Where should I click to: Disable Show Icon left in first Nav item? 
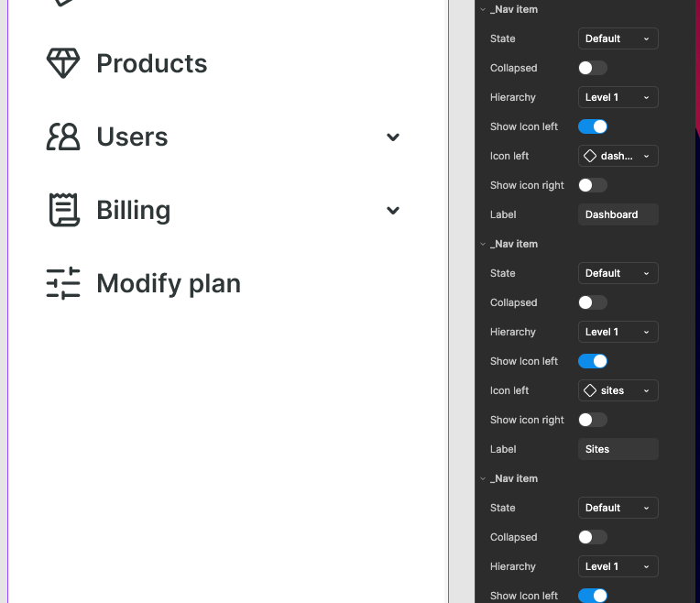click(x=593, y=126)
